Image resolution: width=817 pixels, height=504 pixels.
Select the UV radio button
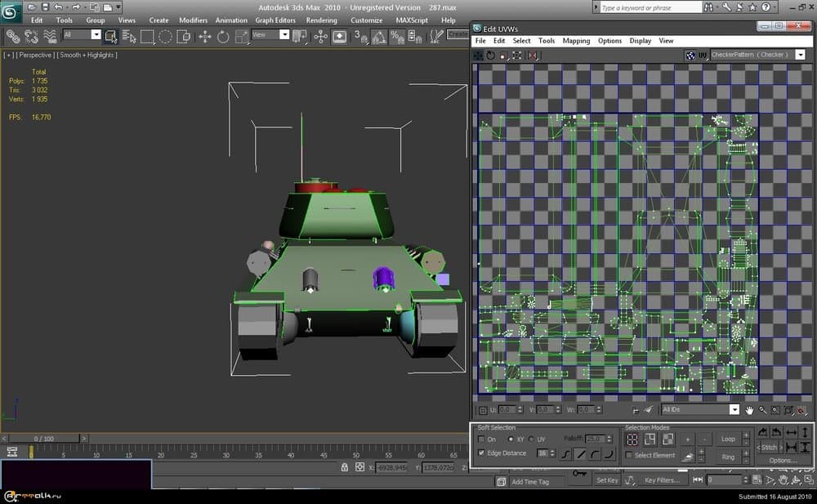click(x=531, y=439)
